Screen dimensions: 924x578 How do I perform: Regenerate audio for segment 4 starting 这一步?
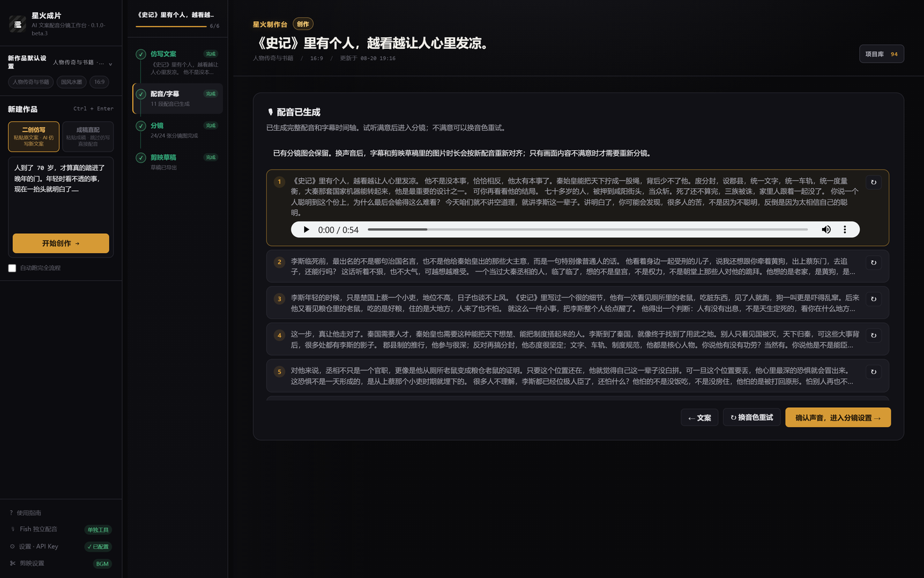pos(873,335)
